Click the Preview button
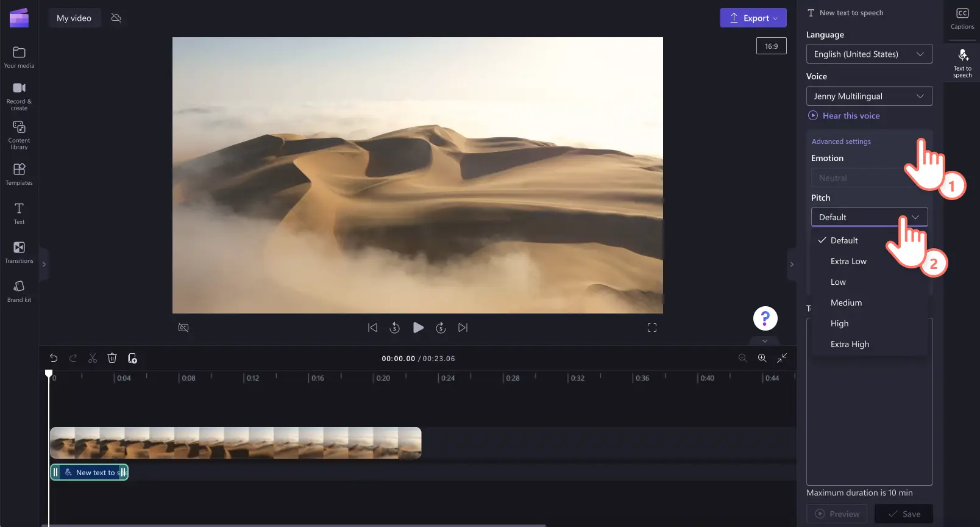The width and height of the screenshot is (980, 527). (x=837, y=514)
